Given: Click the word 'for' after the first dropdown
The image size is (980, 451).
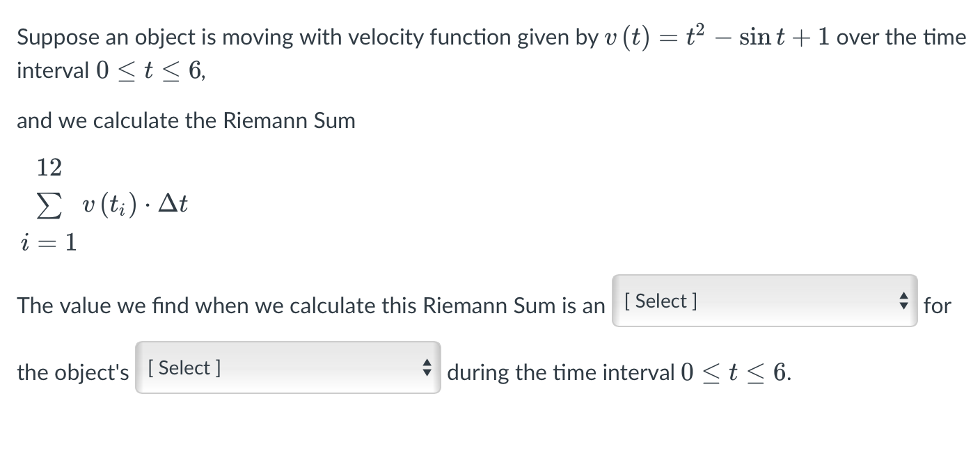Looking at the screenshot, I should pyautogui.click(x=936, y=306).
